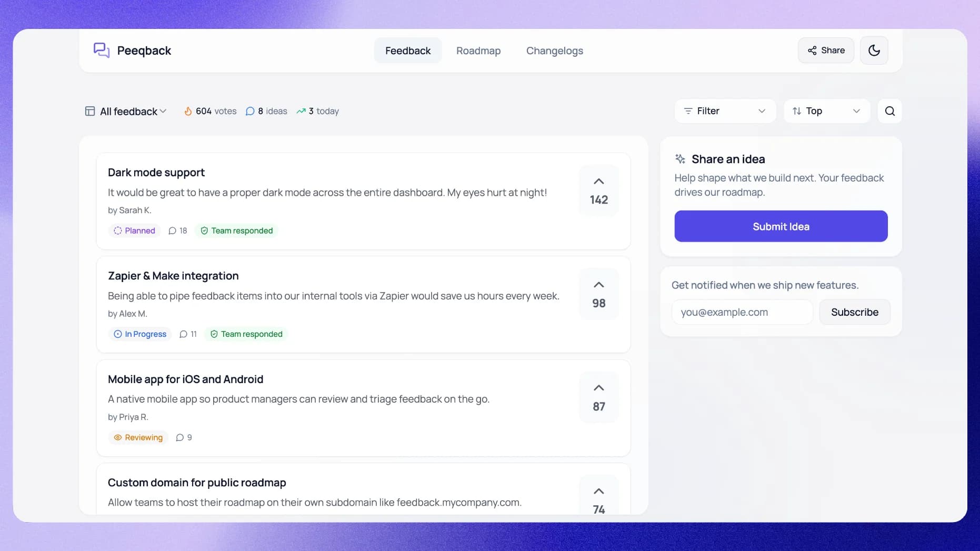Open the Filter dropdown

click(725, 111)
